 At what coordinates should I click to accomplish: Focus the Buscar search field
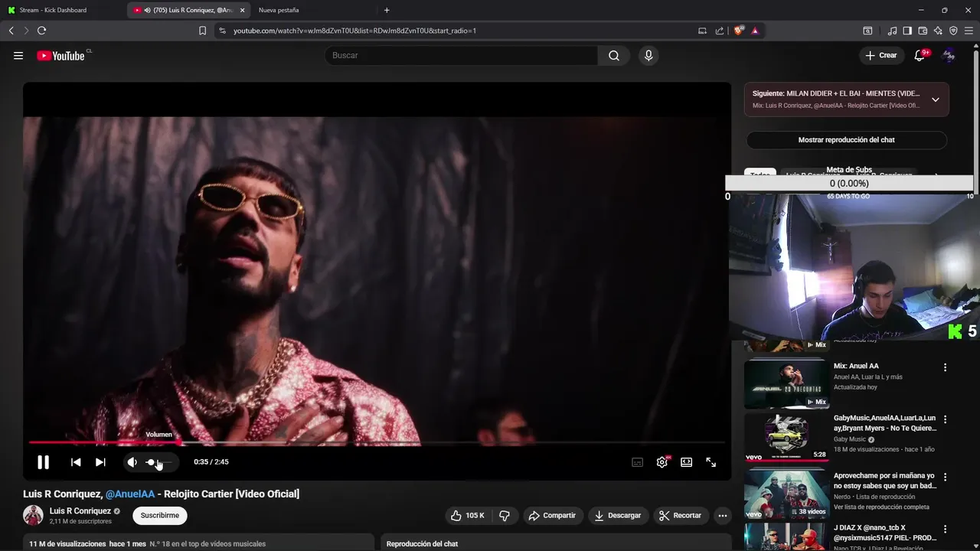[461, 55]
